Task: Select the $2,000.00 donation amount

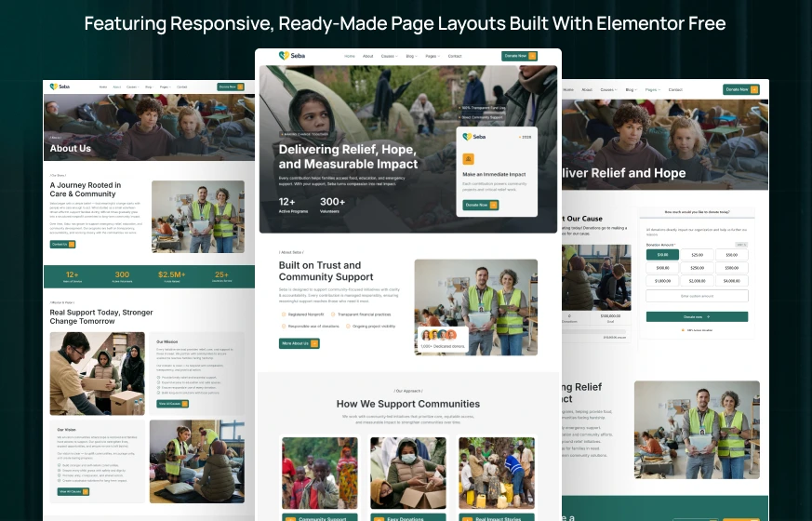Action: coord(697,281)
